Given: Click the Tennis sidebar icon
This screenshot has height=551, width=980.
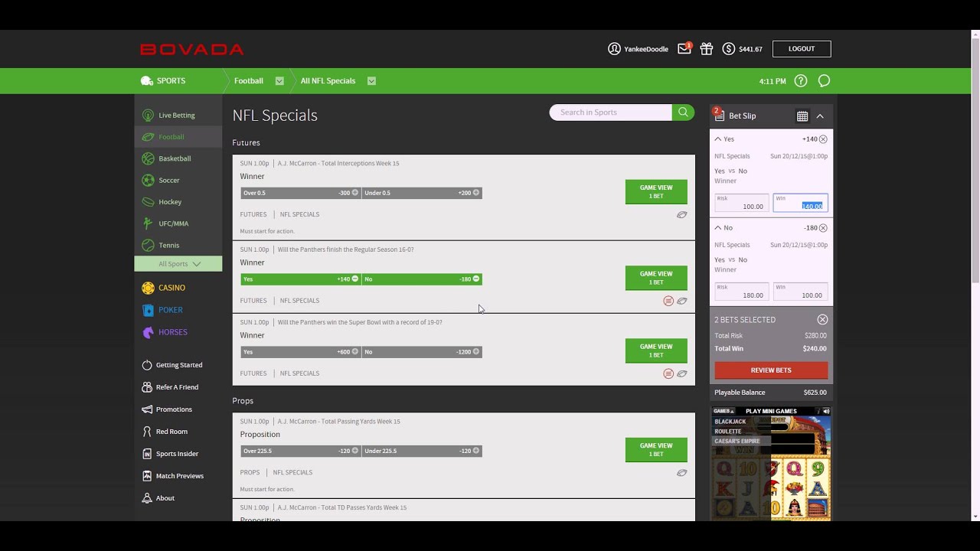Looking at the screenshot, I should coord(148,246).
